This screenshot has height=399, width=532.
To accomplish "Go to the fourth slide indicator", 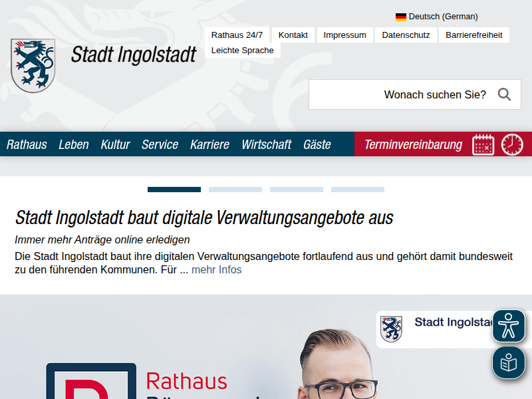I will click(358, 190).
